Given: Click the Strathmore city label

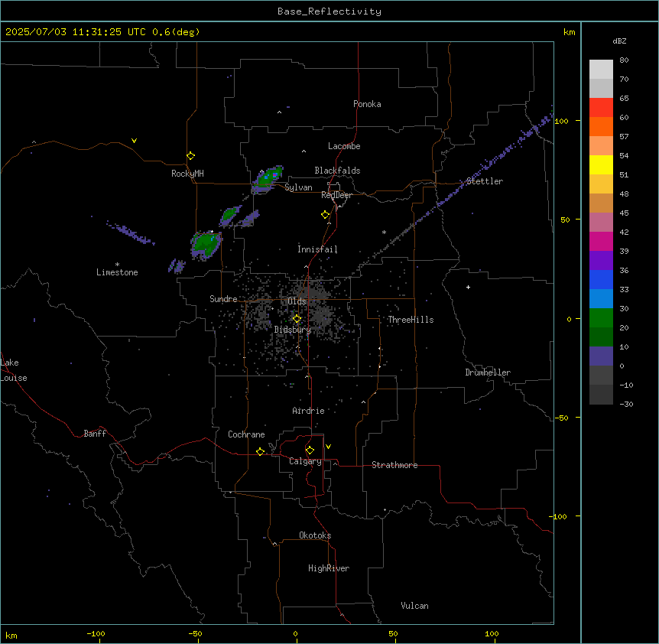Looking at the screenshot, I should 394,465.
